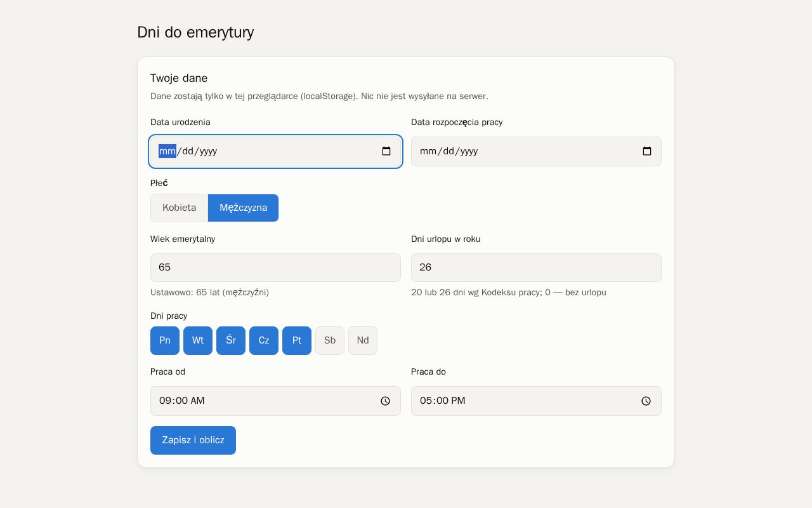Click the localStorage privacy note text
Image resolution: width=812 pixels, height=508 pixels.
pos(319,97)
